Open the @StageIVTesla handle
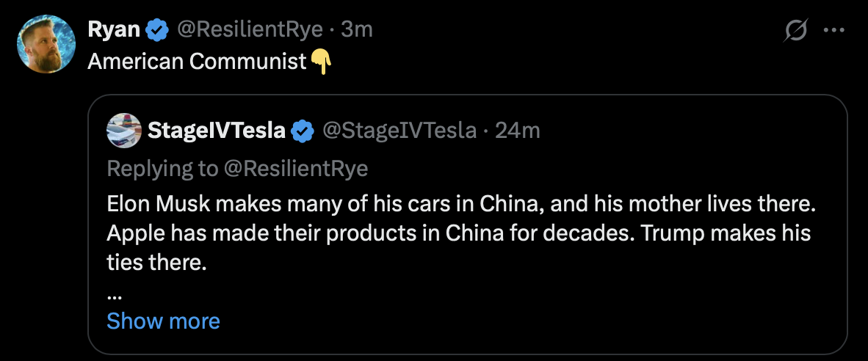The width and height of the screenshot is (868, 361). tap(398, 131)
